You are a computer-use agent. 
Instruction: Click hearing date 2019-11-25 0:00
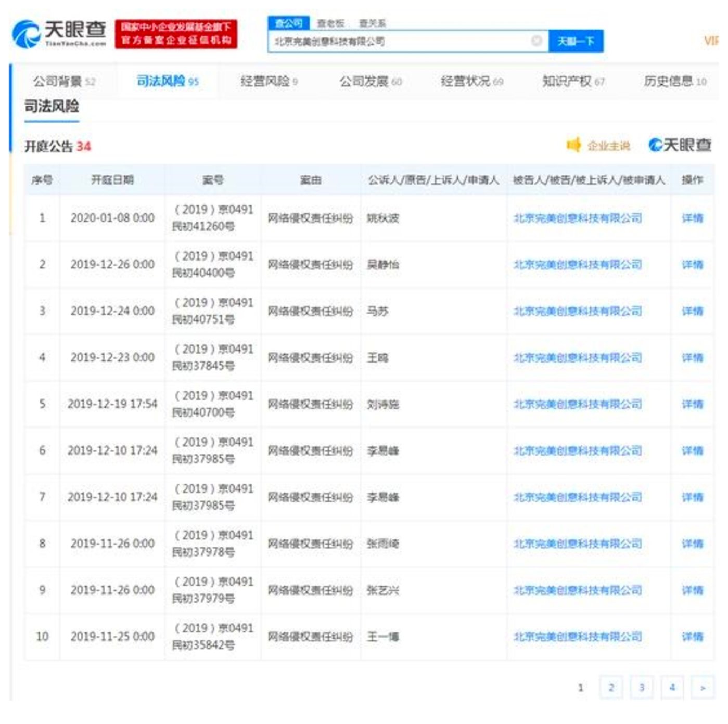[112, 637]
